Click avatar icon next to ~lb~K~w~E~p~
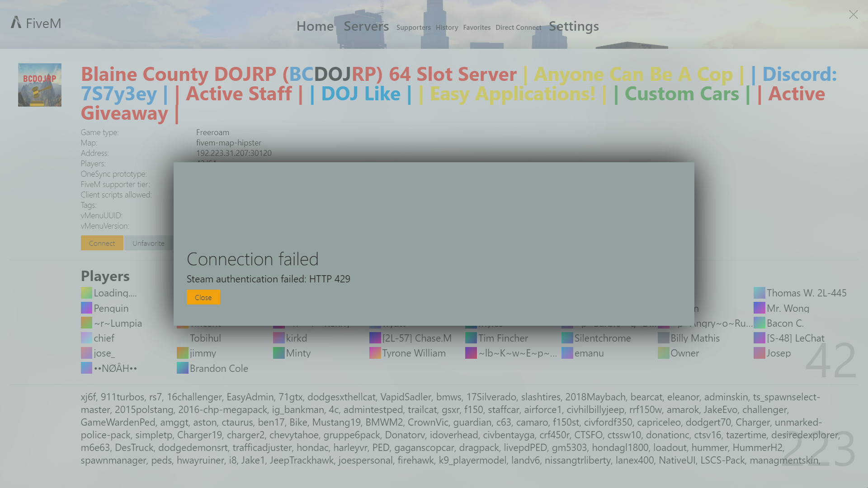The width and height of the screenshot is (868, 488). click(x=471, y=352)
